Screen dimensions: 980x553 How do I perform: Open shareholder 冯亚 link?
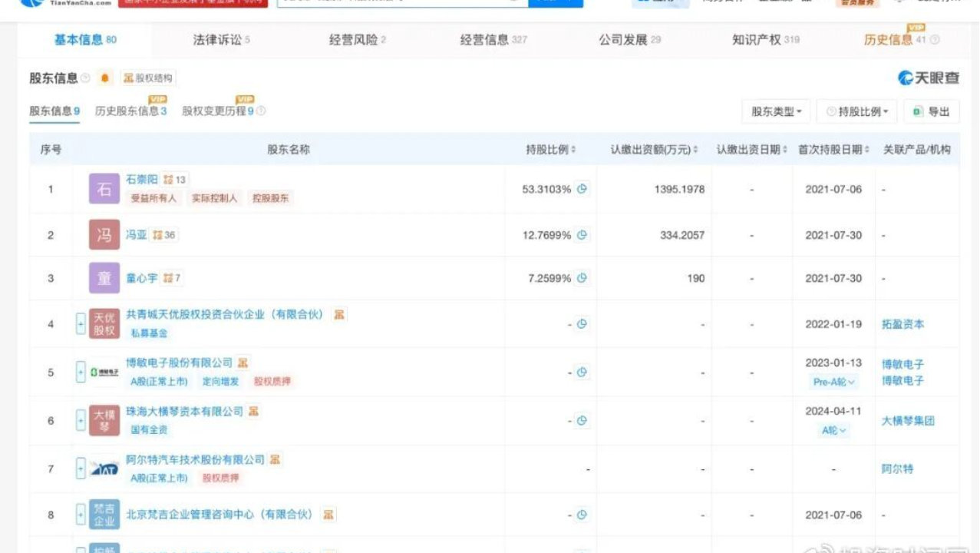(x=136, y=235)
